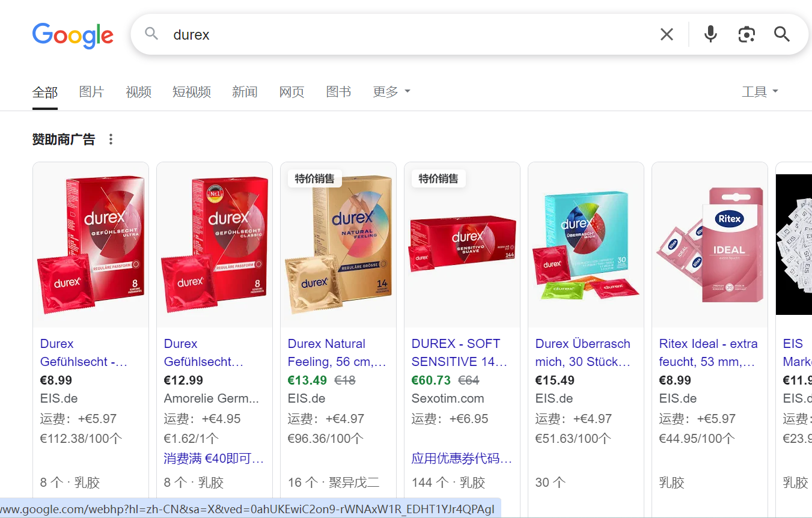
Task: Click the 运费：+€6.95 shipping cost
Action: [450, 419]
